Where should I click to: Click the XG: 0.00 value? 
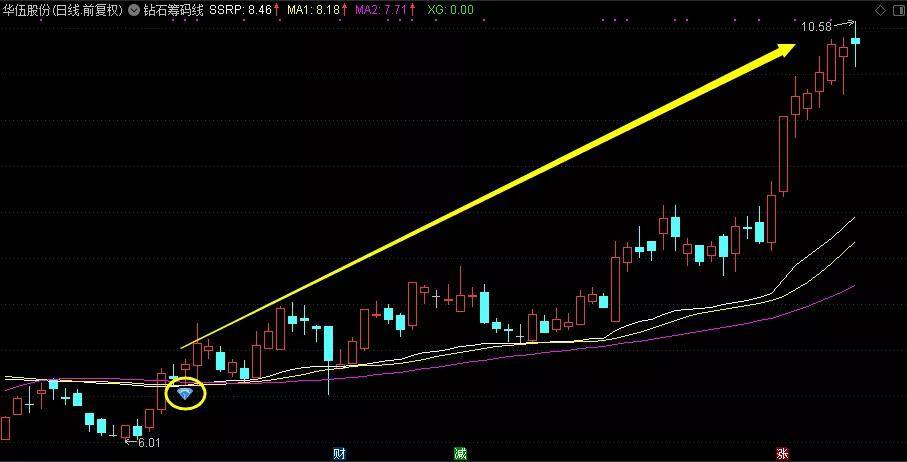[x=449, y=10]
